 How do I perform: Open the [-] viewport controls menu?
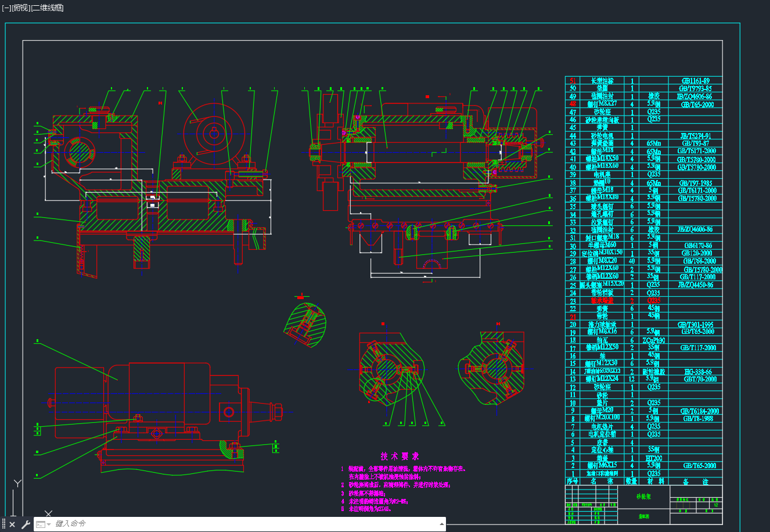(6, 8)
